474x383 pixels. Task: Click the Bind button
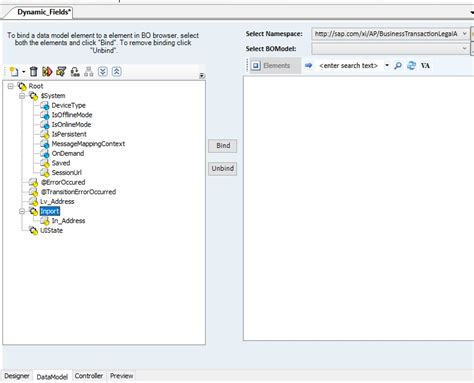223,146
